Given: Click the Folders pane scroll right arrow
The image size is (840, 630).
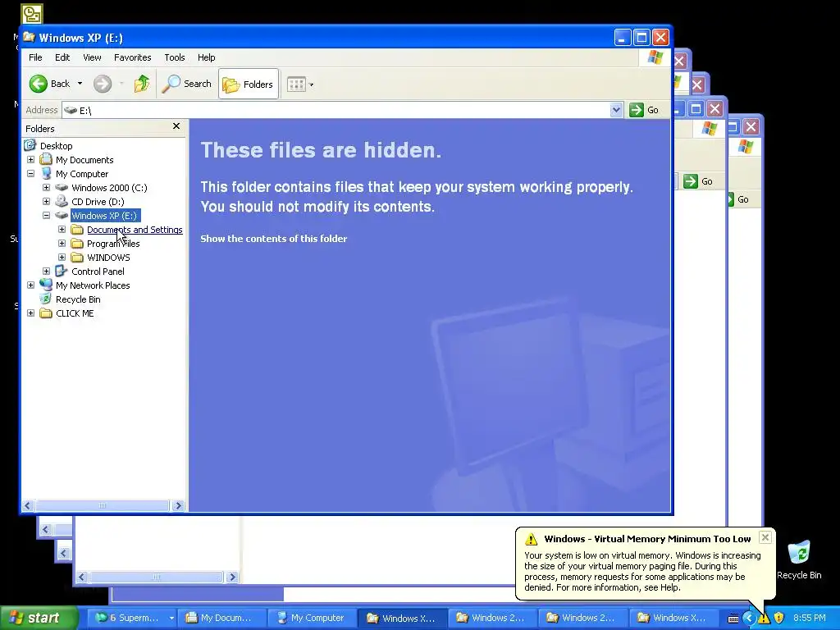Looking at the screenshot, I should click(178, 505).
